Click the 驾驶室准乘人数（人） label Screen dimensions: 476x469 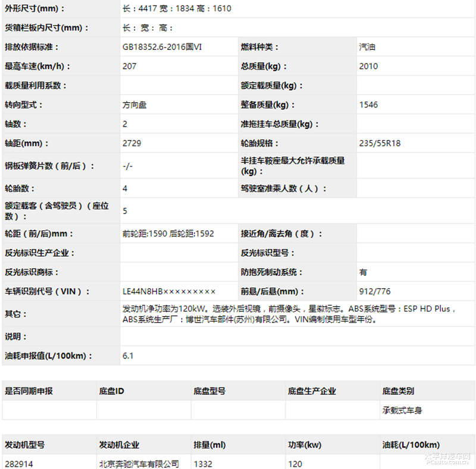[x=284, y=188]
